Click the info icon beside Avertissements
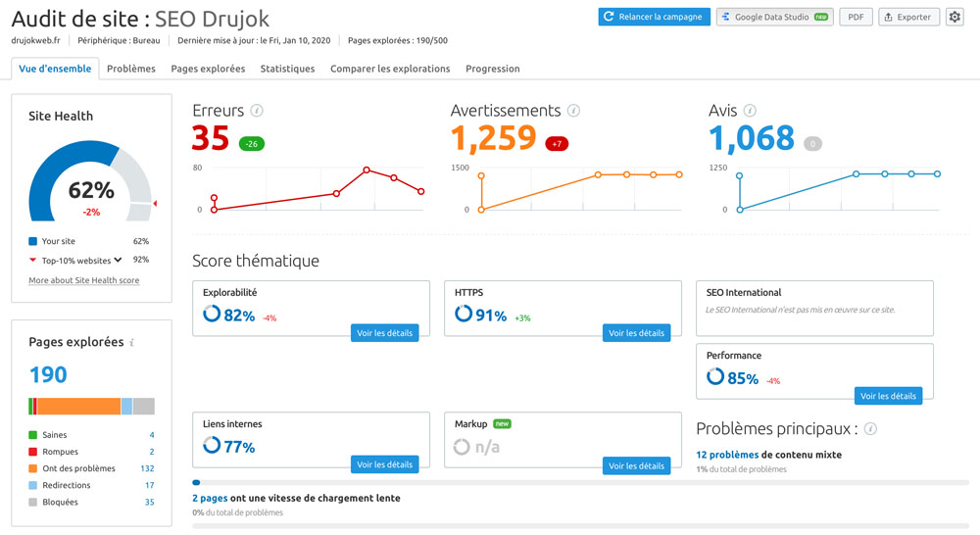Viewport: 980px width, 535px height. [573, 111]
